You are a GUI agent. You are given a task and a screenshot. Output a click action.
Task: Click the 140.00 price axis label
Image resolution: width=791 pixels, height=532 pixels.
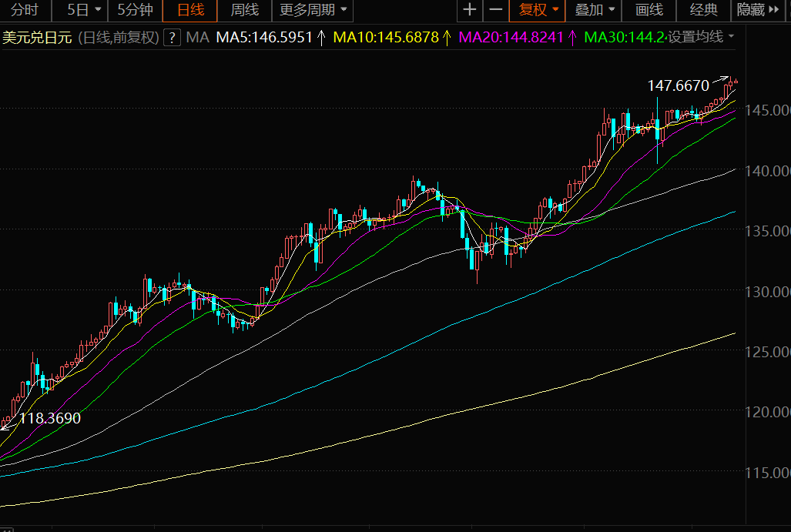pyautogui.click(x=768, y=171)
